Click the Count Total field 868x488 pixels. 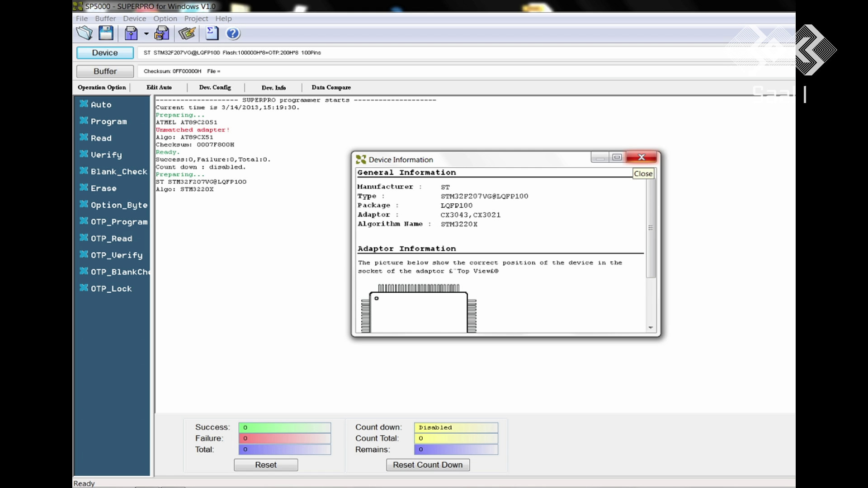pyautogui.click(x=456, y=438)
